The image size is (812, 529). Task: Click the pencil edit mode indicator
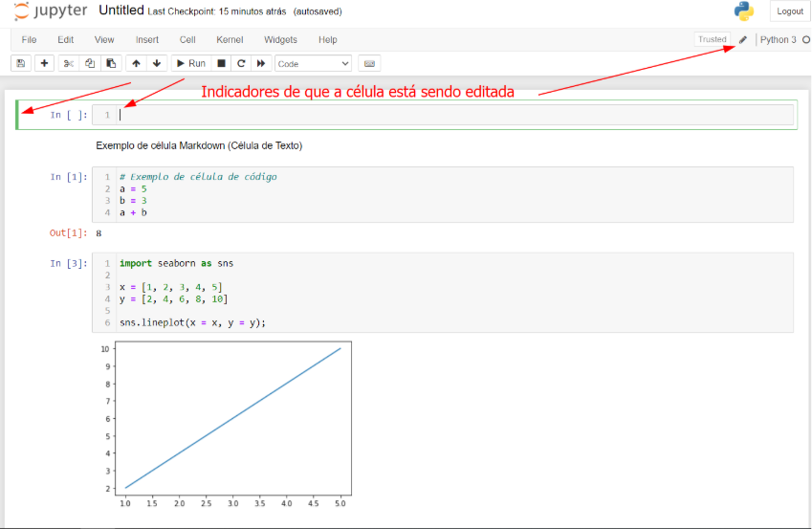tap(743, 40)
